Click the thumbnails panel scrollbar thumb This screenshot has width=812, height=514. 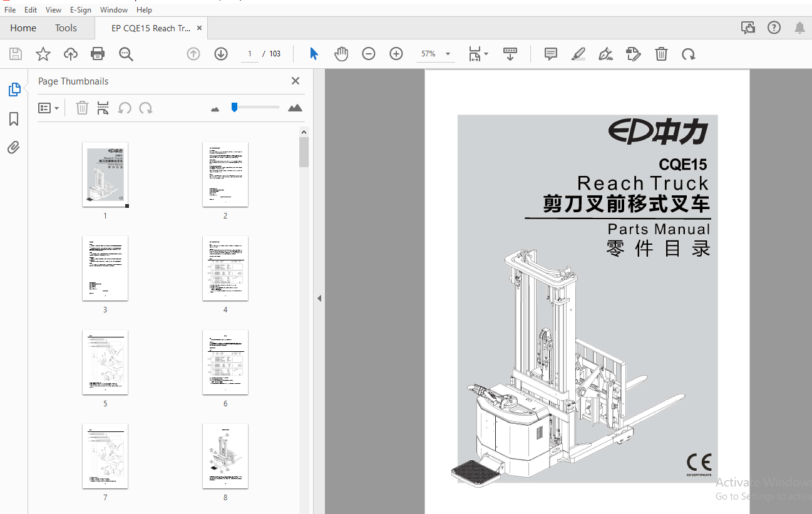tap(304, 152)
